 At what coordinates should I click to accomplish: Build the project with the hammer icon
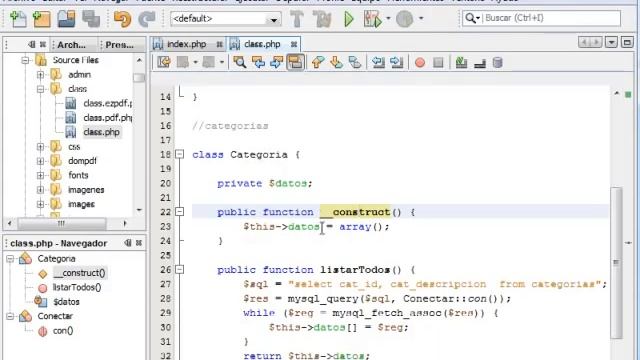(x=297, y=19)
